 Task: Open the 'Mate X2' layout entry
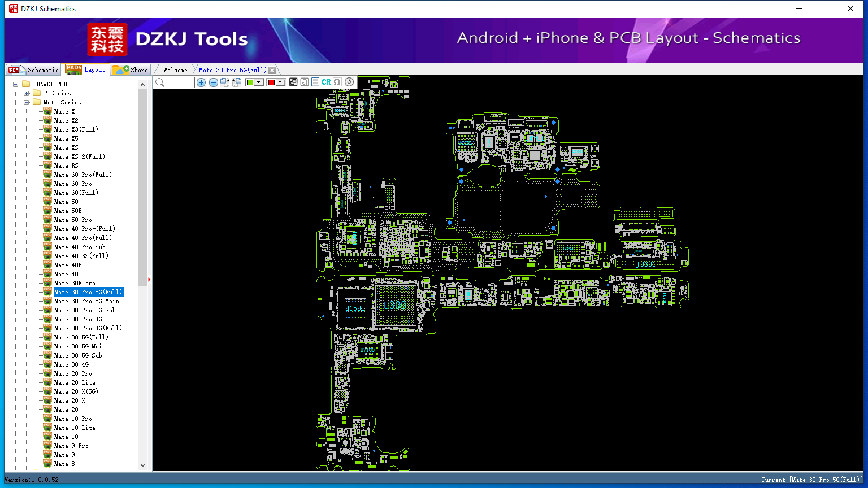tap(66, 120)
